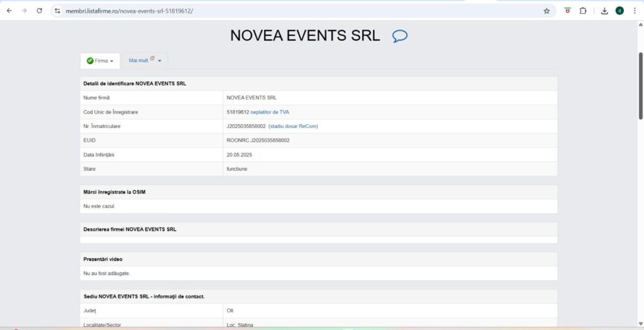The image size is (644, 330).
Task: Click the NOVEA EVENTS SRL page title
Action: (x=305, y=36)
